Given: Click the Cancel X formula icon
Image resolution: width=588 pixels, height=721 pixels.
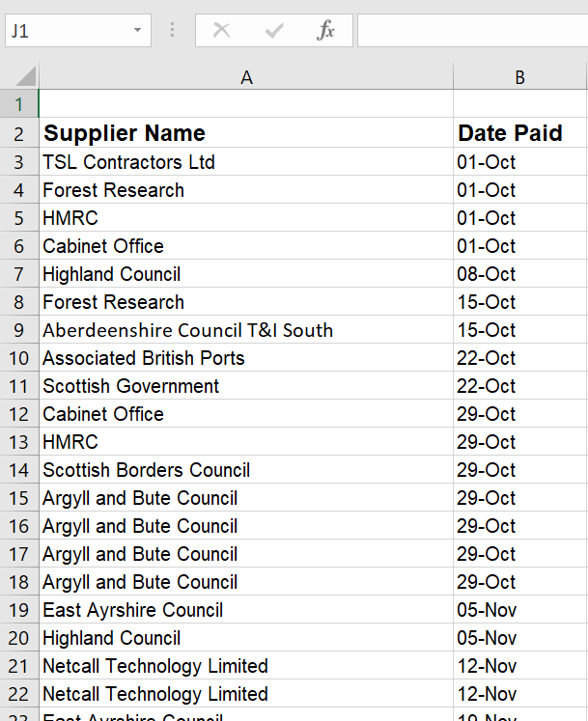Looking at the screenshot, I should (222, 31).
